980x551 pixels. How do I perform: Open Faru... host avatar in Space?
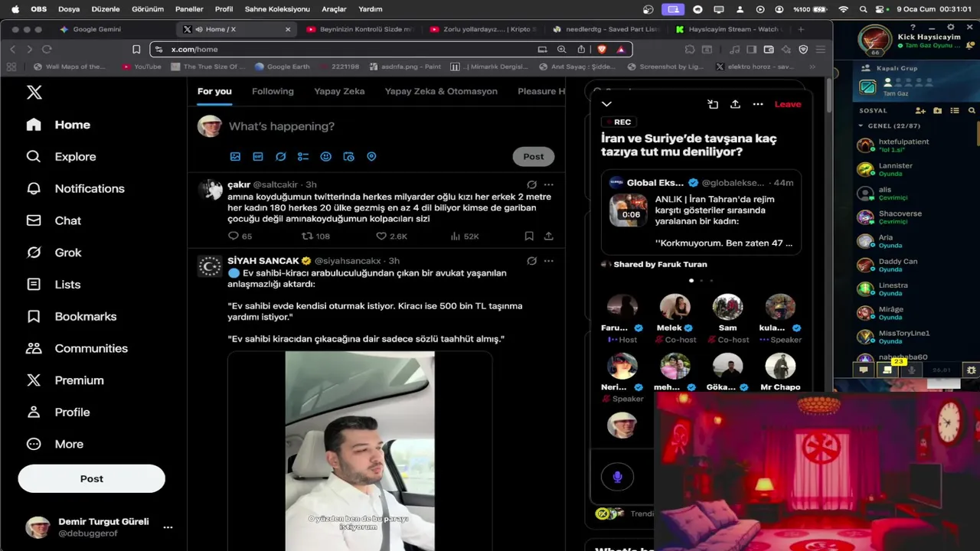pyautogui.click(x=622, y=308)
